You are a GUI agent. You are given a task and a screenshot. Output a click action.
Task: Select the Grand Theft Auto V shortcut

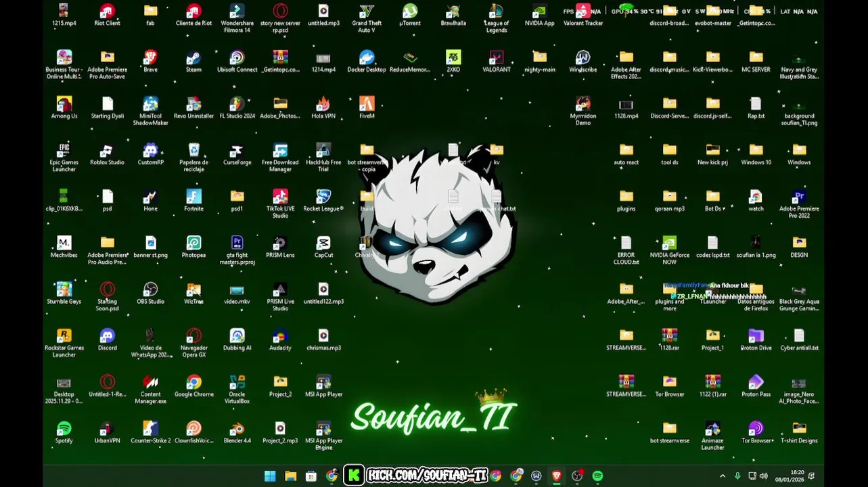367,18
